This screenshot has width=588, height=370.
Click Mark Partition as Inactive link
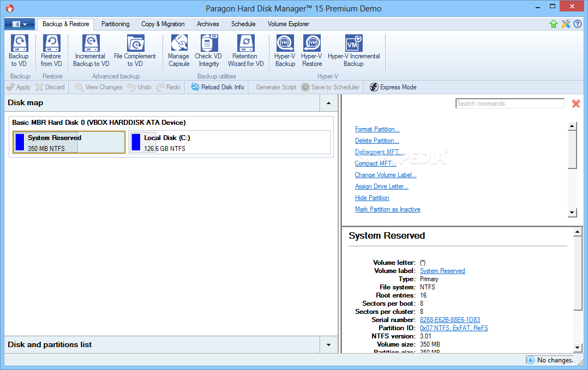click(387, 209)
